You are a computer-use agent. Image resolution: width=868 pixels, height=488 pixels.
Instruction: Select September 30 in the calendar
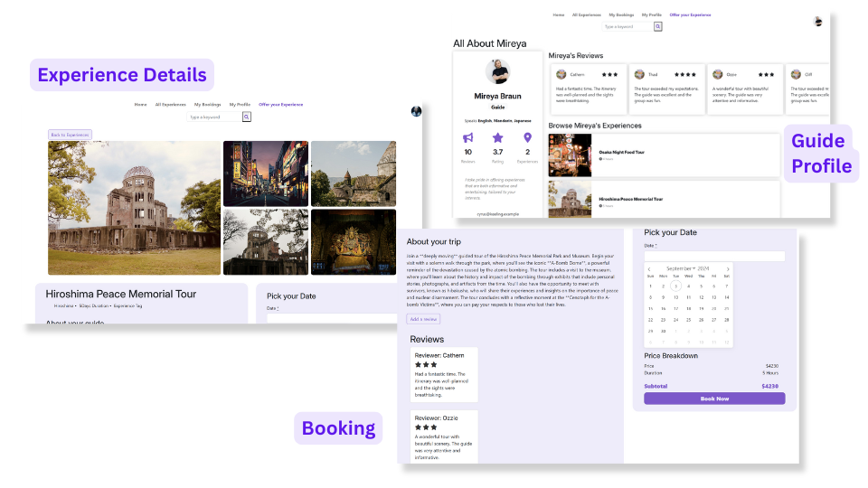coord(663,332)
